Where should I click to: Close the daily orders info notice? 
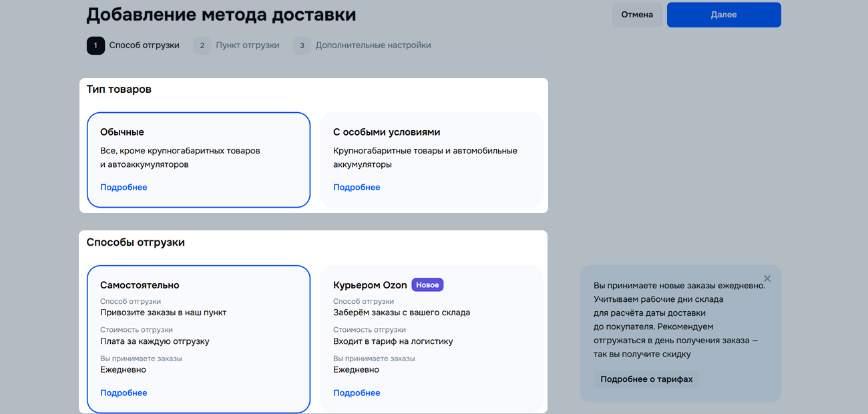click(767, 278)
